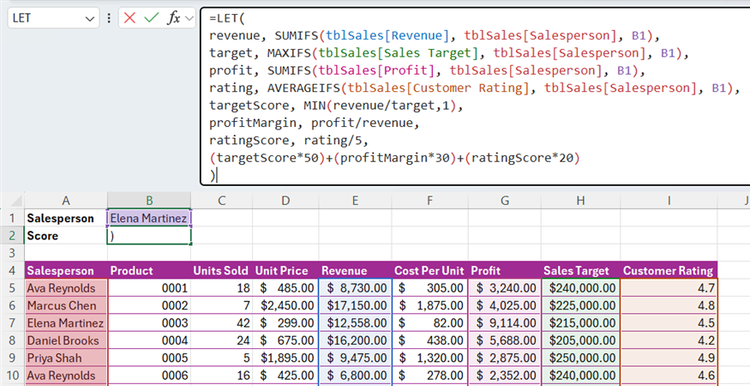Click the Salesperson label in cell A1
The height and width of the screenshot is (386, 750).
point(66,218)
